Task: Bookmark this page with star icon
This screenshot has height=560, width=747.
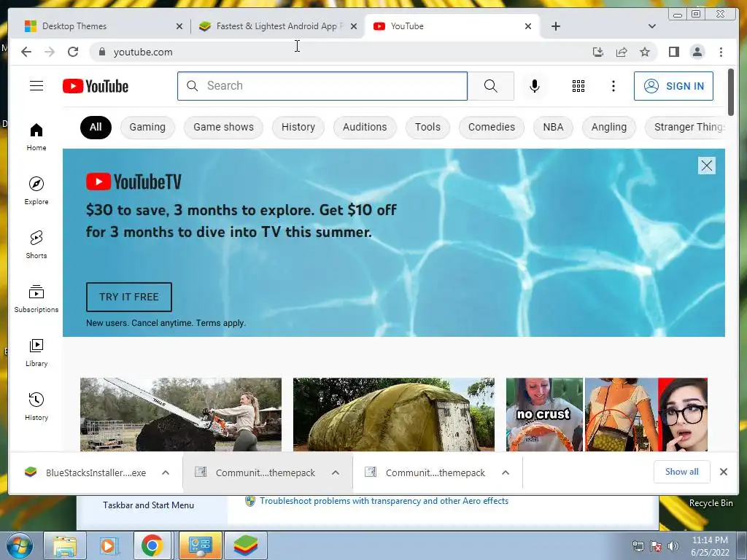Action: pyautogui.click(x=645, y=52)
